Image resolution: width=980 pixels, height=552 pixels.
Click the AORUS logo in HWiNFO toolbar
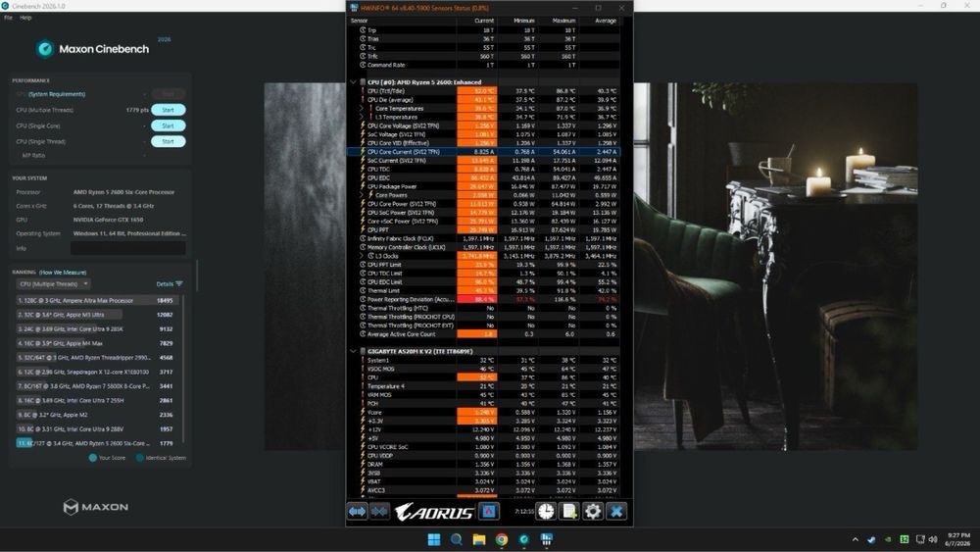point(434,512)
